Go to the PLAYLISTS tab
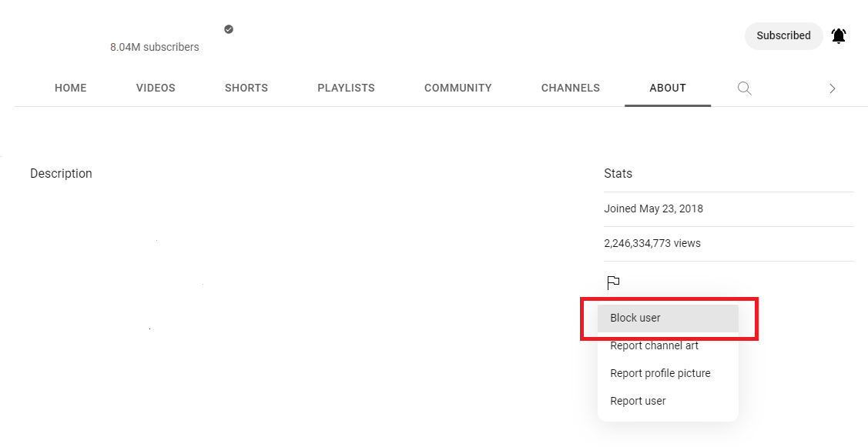Screen dimensions: 868x447 pyautogui.click(x=345, y=88)
